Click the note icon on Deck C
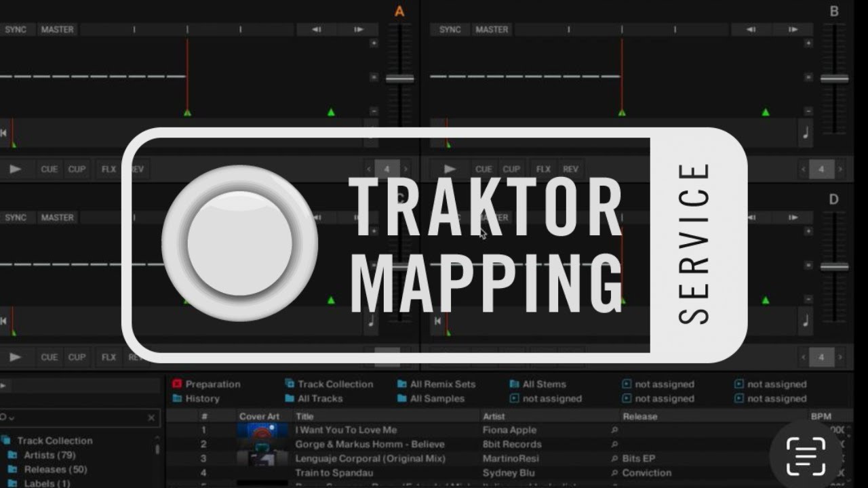This screenshot has width=868, height=488. click(371, 321)
